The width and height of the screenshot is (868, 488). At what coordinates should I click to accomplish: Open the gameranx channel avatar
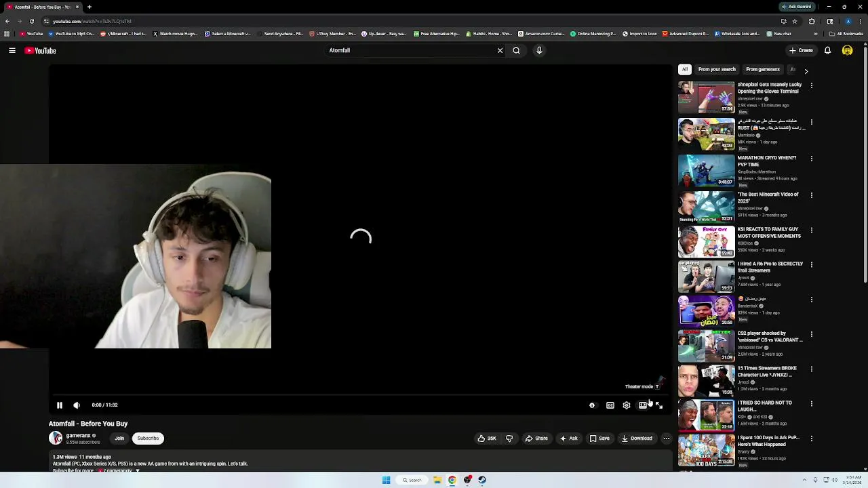pyautogui.click(x=56, y=439)
